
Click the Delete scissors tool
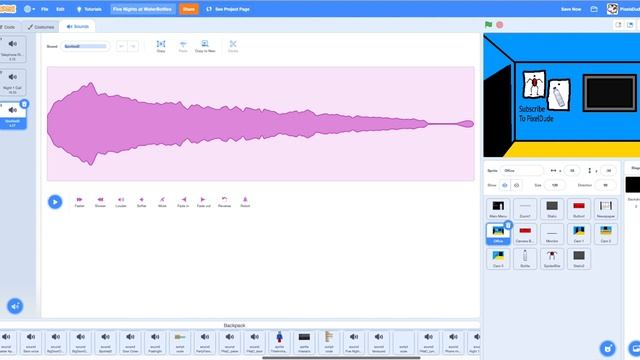pyautogui.click(x=233, y=46)
